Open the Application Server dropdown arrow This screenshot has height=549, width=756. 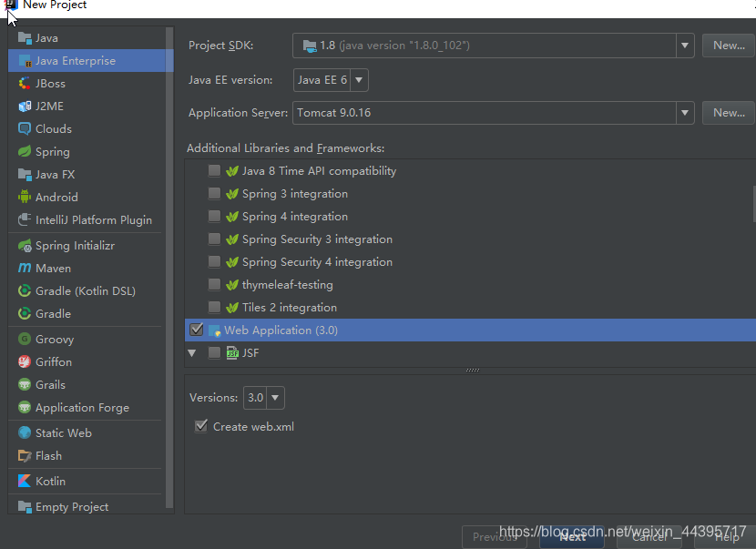click(x=685, y=113)
